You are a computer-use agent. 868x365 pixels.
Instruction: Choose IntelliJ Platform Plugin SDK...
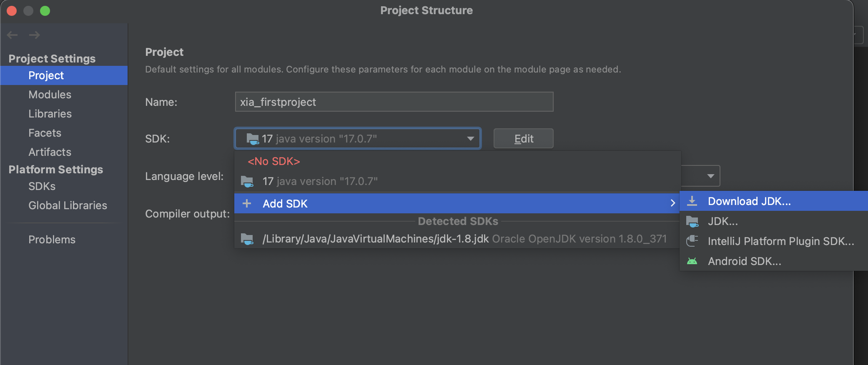click(774, 241)
